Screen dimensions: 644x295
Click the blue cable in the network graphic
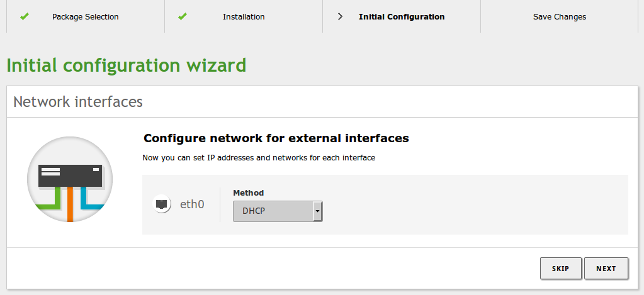91,198
